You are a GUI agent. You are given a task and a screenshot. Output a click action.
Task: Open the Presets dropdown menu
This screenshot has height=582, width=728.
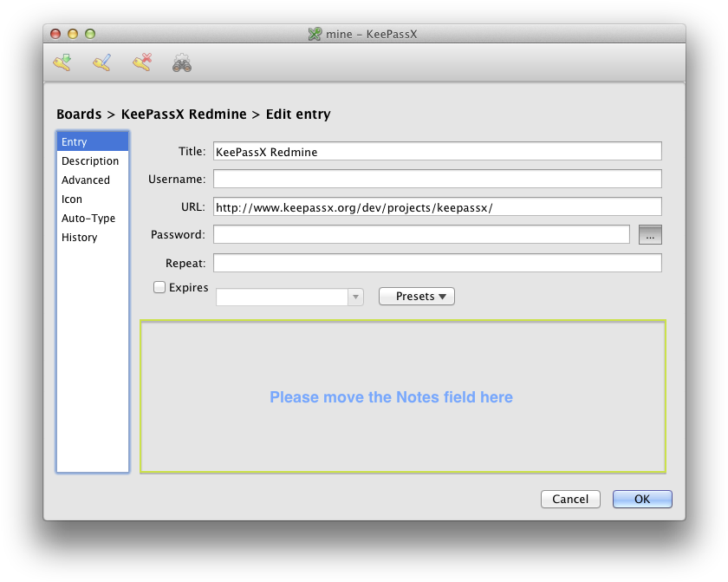point(417,297)
